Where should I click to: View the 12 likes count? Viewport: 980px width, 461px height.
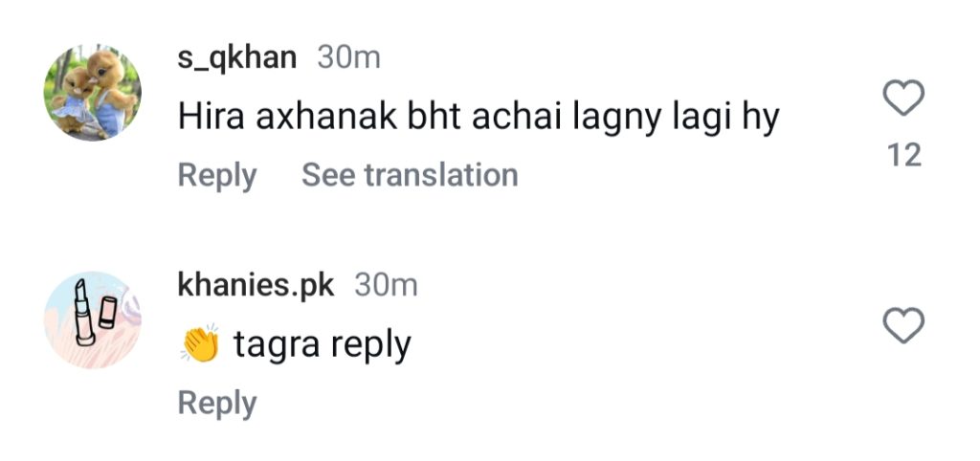coord(903,155)
